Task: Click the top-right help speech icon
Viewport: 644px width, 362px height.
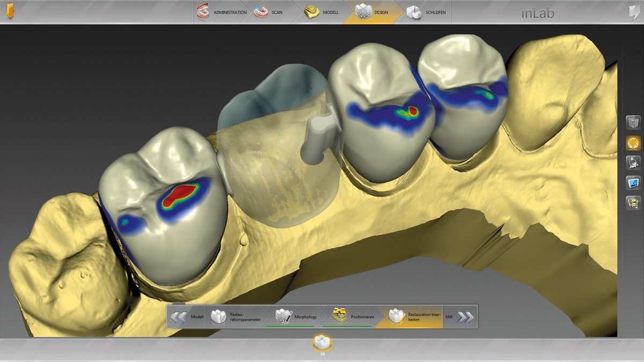Action: coord(633,12)
